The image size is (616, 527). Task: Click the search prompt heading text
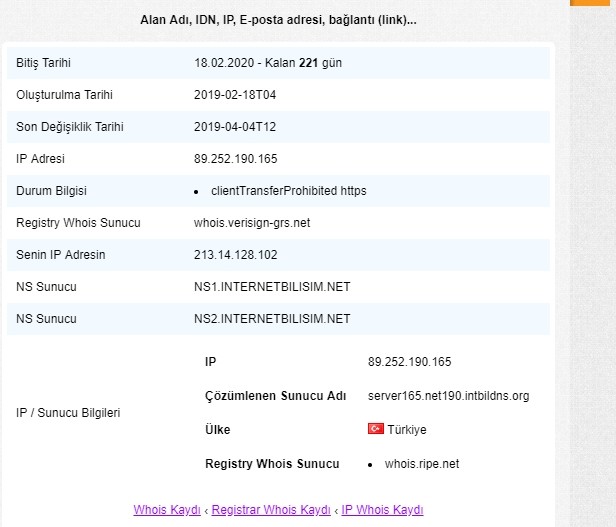pos(278,20)
